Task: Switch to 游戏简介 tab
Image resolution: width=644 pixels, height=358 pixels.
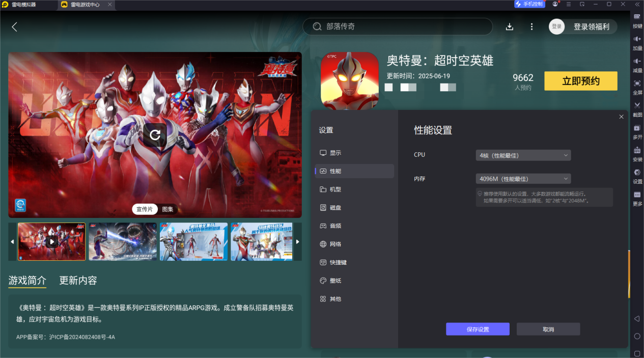Action: click(x=27, y=281)
